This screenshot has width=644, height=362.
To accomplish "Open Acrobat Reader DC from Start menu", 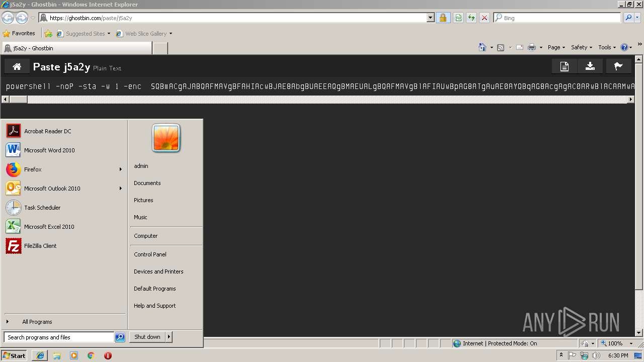I will pos(64,131).
